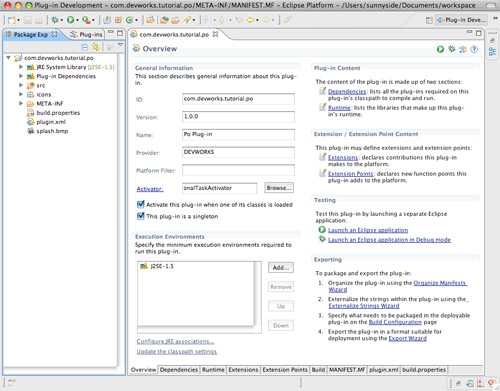Click the green Run button in main toolbar
This screenshot has width=500, height=391.
click(x=70, y=20)
